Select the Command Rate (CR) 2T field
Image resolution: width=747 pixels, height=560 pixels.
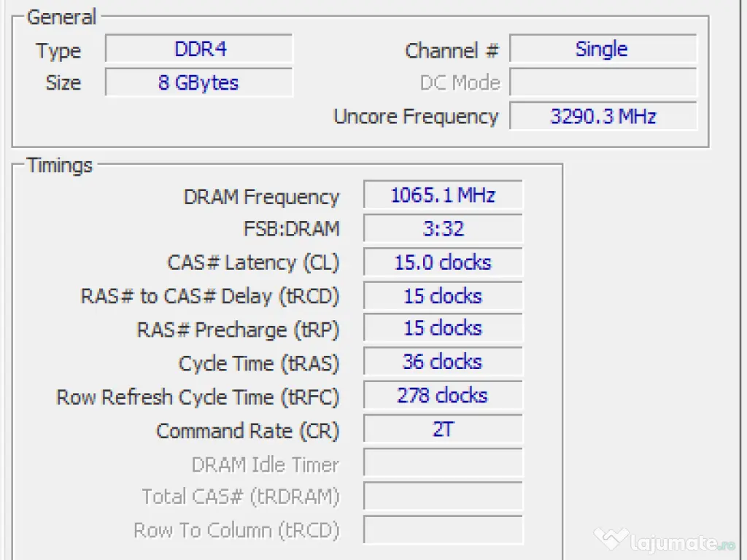(x=443, y=429)
